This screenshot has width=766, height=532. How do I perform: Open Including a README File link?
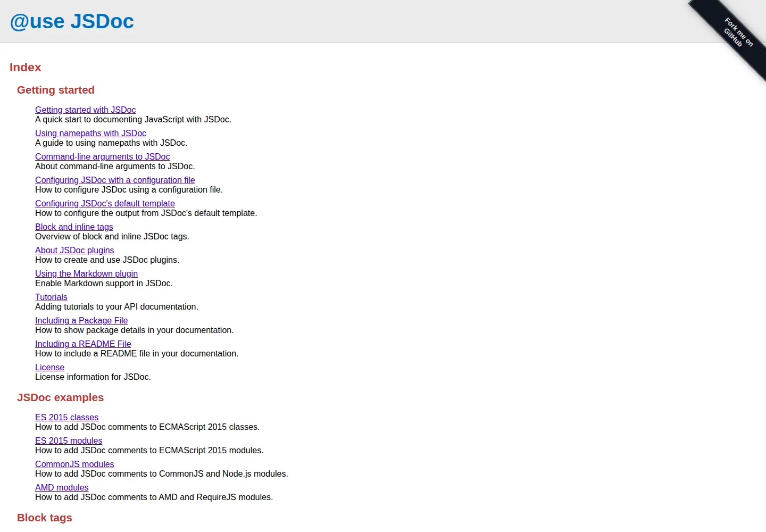(83, 344)
